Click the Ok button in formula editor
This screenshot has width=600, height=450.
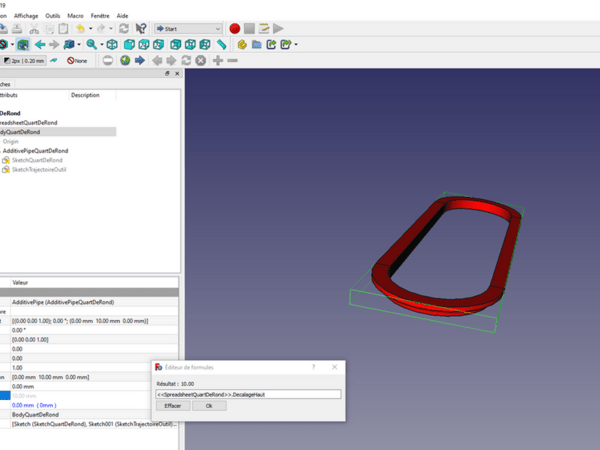click(208, 406)
